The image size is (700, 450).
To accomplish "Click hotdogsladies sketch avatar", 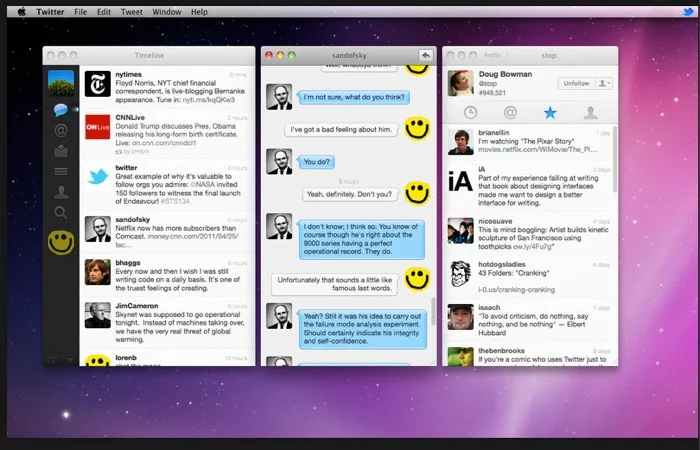I will pos(460,274).
